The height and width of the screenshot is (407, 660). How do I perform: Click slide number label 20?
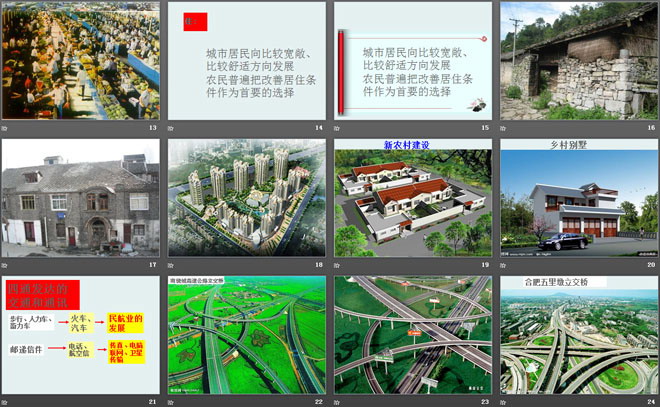point(652,265)
